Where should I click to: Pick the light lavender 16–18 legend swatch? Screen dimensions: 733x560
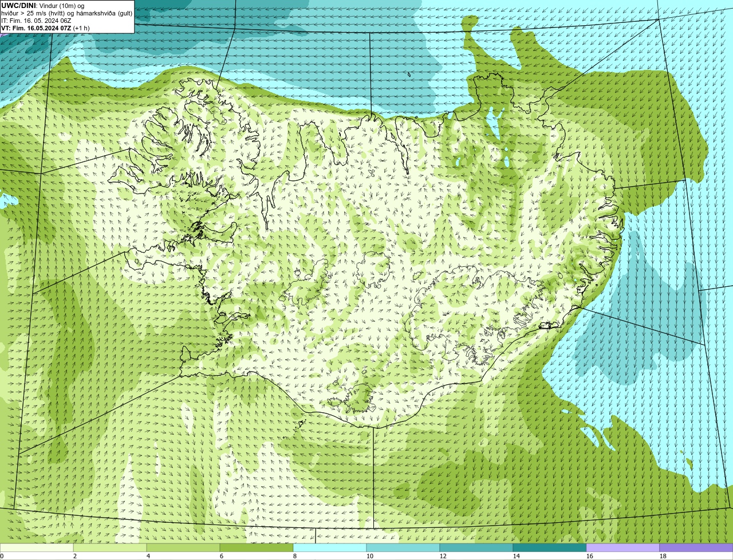tap(623, 548)
